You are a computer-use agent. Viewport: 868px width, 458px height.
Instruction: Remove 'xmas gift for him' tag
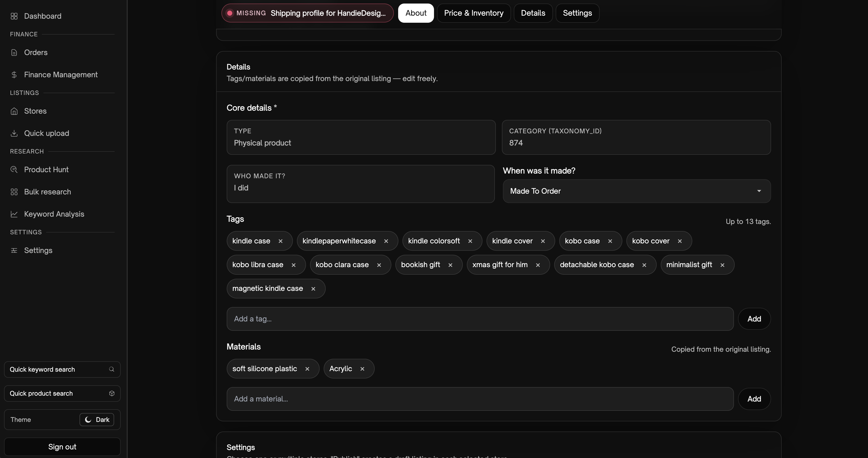[538, 265]
